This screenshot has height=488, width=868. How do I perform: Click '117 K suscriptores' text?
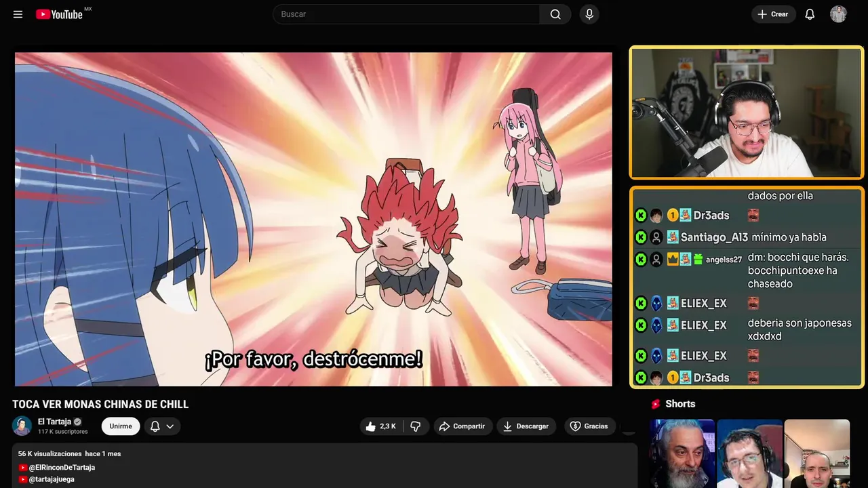pos(63,432)
